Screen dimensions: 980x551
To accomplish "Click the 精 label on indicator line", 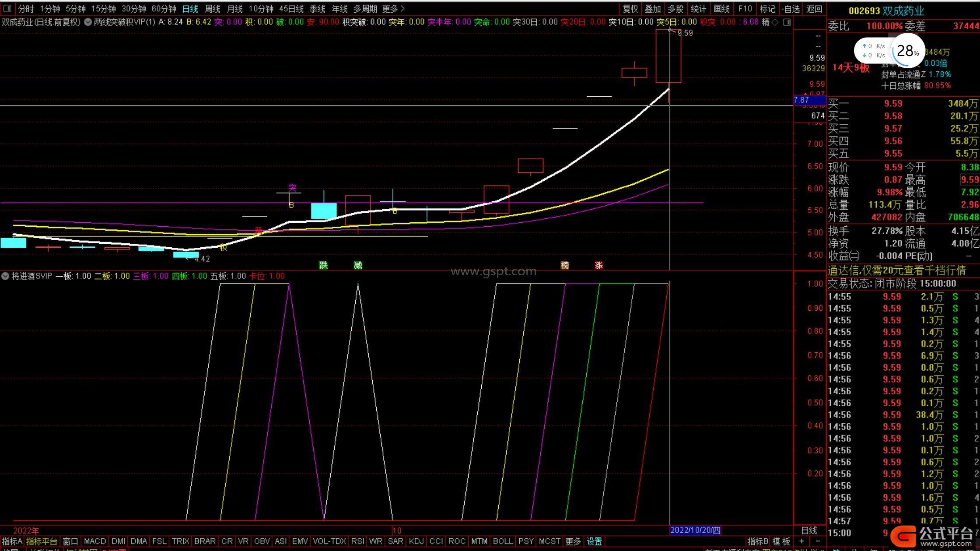I will point(766,22).
